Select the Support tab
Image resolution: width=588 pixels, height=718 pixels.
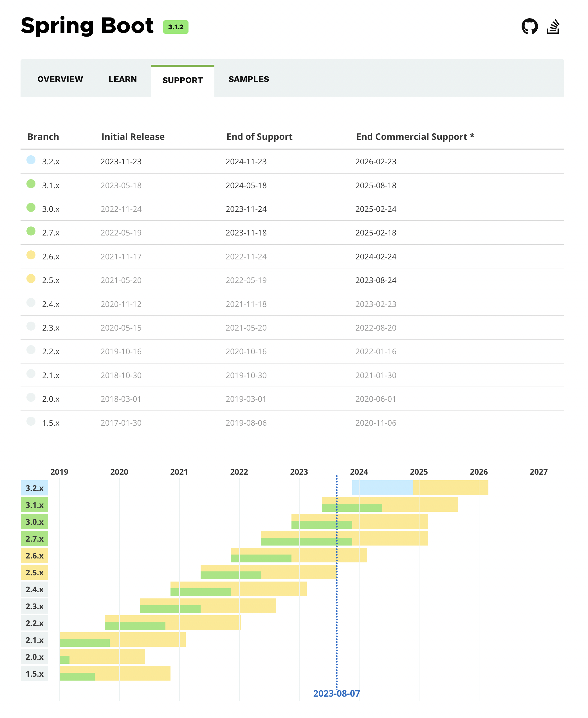(182, 80)
